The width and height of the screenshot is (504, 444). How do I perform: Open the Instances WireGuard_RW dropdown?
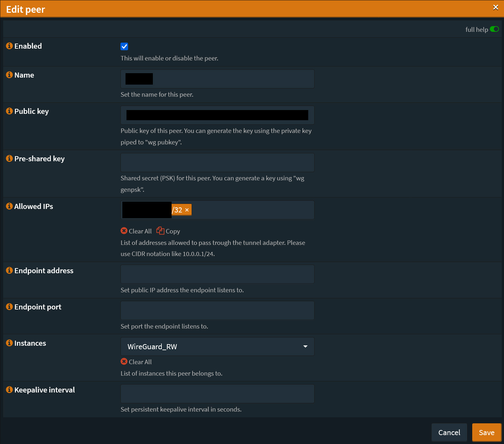[x=217, y=346]
